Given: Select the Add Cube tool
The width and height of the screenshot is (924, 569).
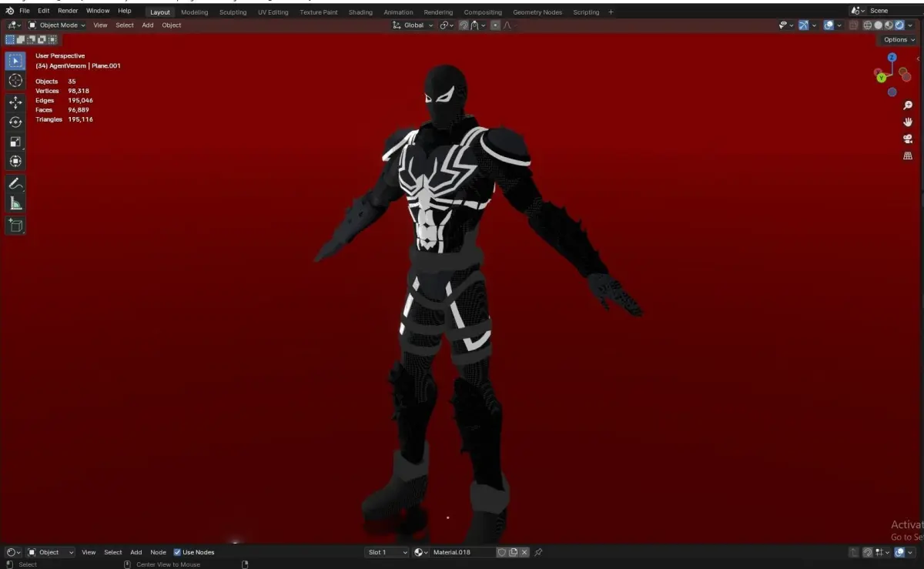Looking at the screenshot, I should click(x=15, y=226).
